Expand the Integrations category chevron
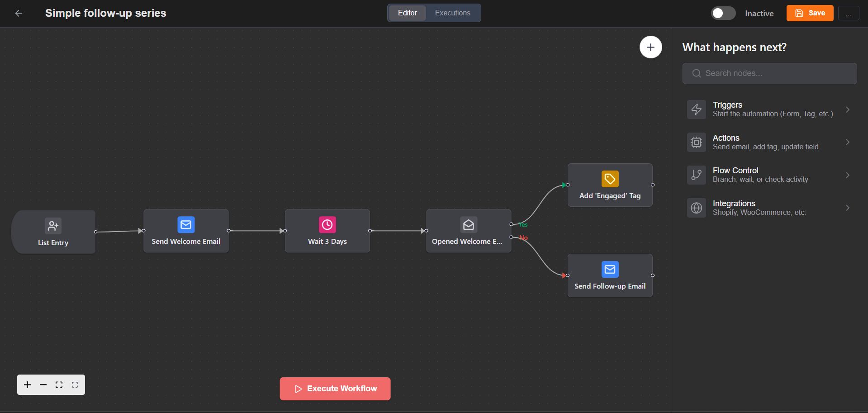Viewport: 868px width, 413px height. click(x=848, y=208)
